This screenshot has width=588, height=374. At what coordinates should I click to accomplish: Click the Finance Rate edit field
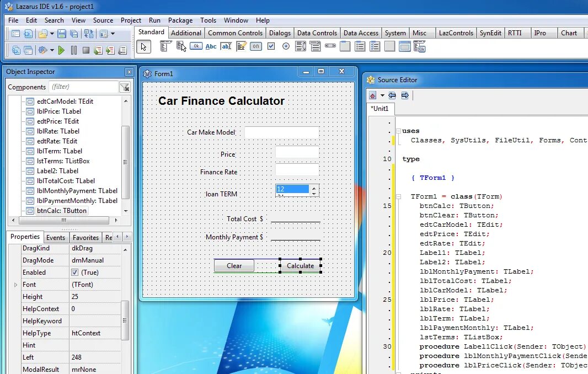click(x=297, y=169)
